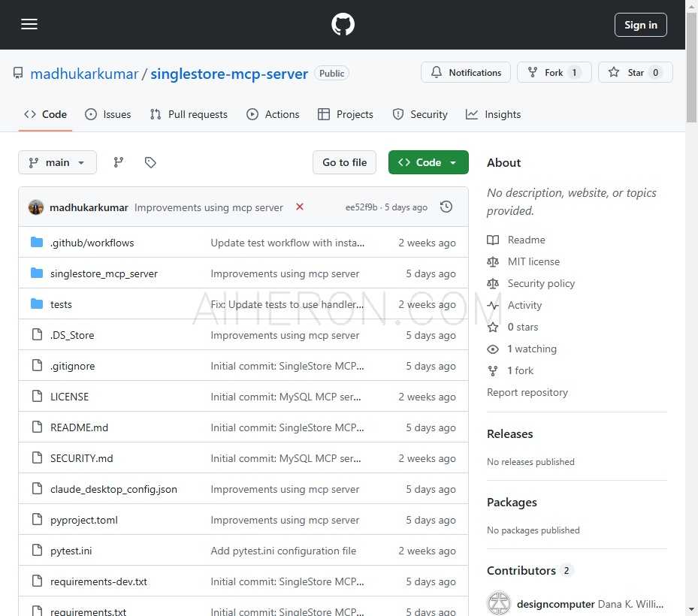Screen dimensions: 698x616
Task: Open the Activity link
Action: point(515,305)
